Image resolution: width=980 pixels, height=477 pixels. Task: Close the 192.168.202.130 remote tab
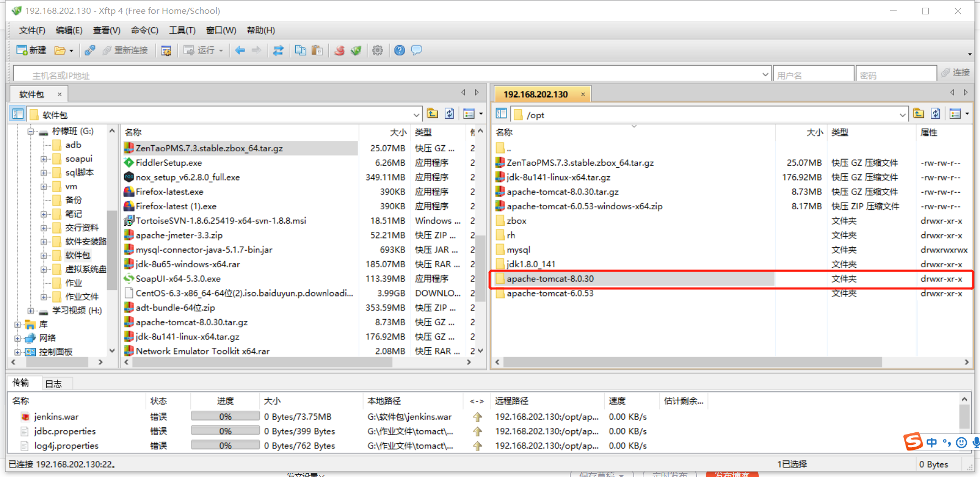pos(583,94)
